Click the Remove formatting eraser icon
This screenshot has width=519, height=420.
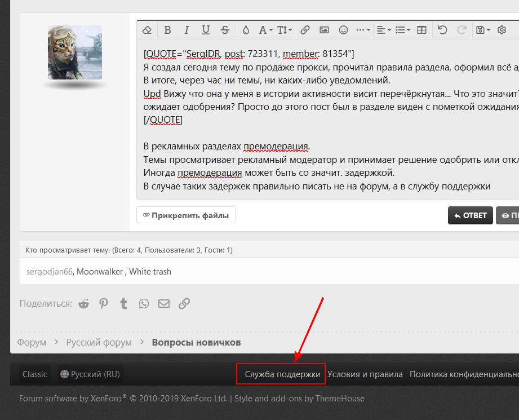[147, 30]
